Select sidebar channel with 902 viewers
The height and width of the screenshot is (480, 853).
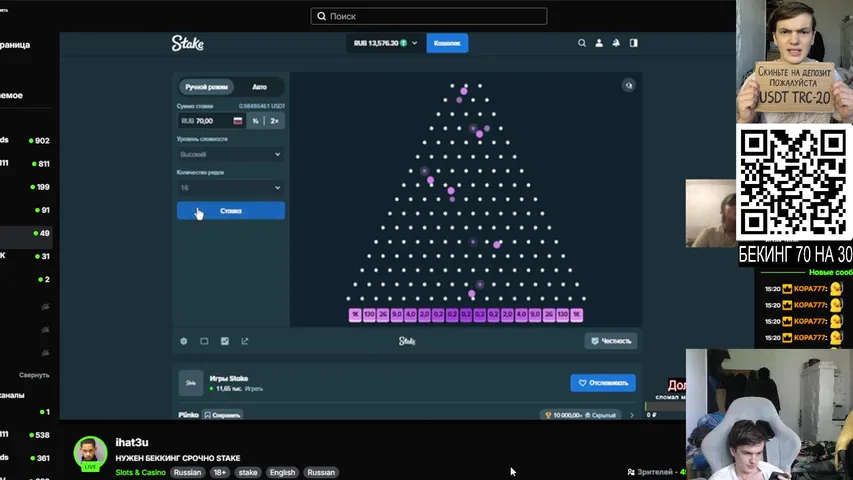pos(26,140)
